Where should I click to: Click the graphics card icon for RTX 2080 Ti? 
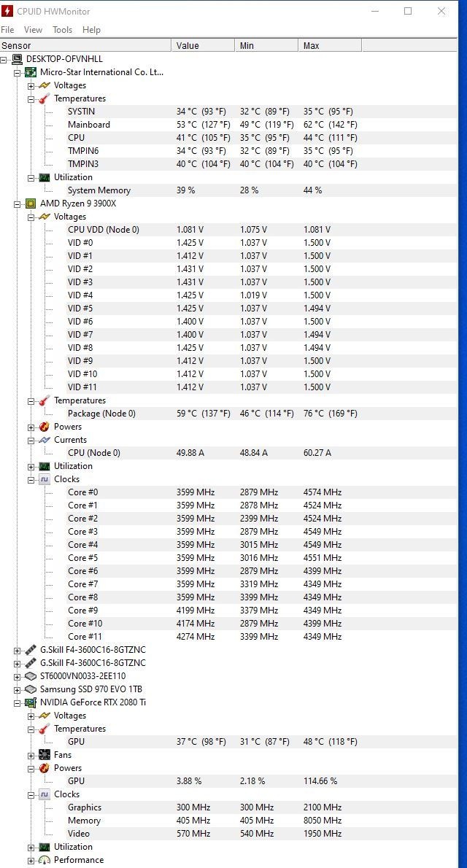(x=31, y=702)
